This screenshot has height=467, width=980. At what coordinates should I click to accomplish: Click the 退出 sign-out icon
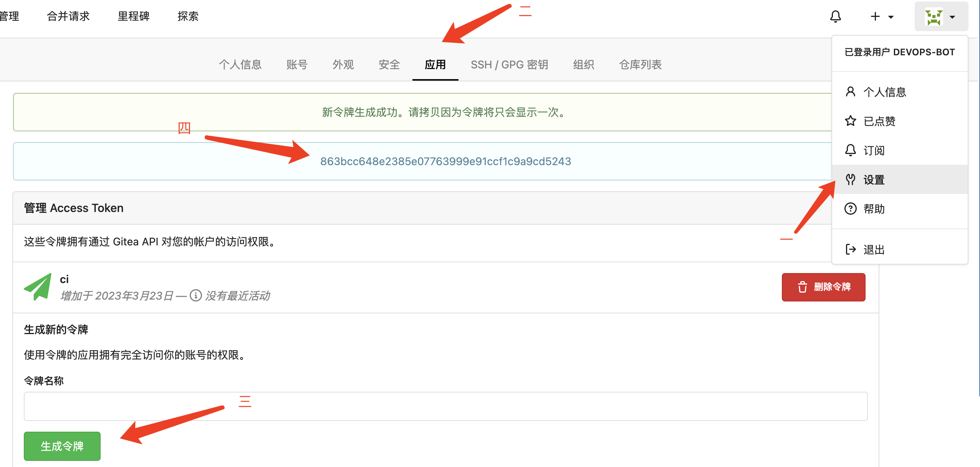[850, 249]
